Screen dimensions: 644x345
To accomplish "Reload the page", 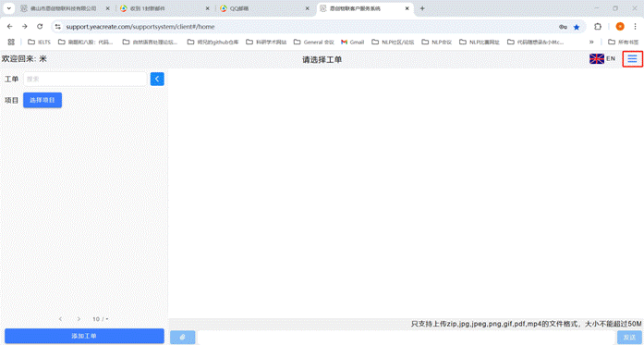I will [40, 26].
